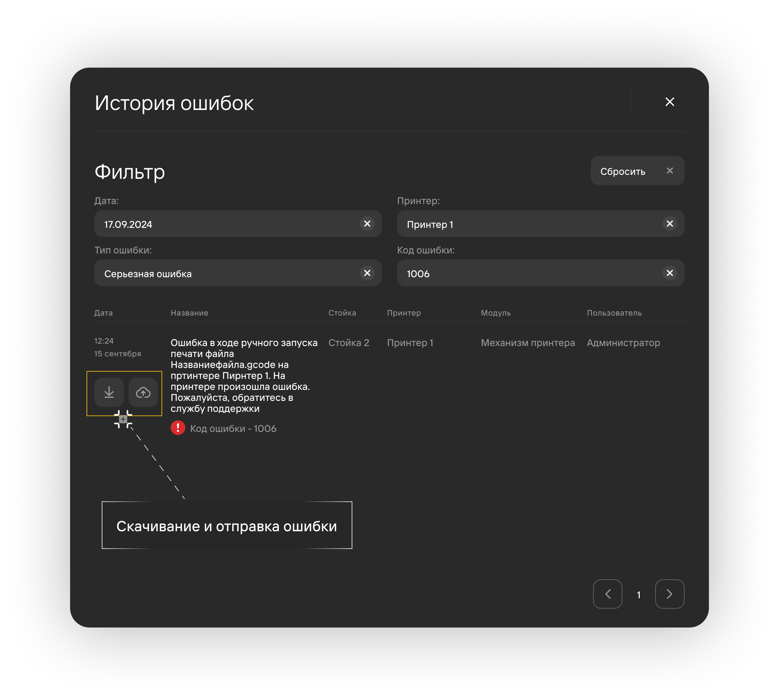Select the Администратор cell
Screen dimensions: 779x700
623,343
